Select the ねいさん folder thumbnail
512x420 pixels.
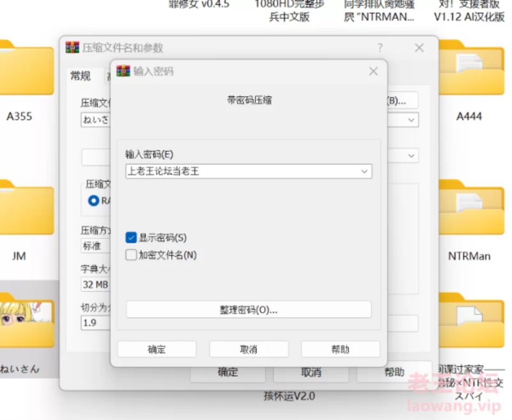click(x=27, y=320)
